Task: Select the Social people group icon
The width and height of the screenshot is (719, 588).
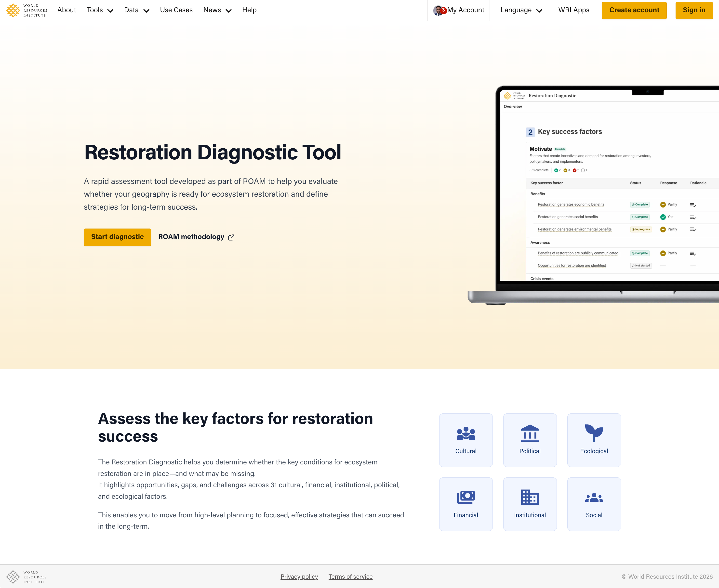Action: (594, 497)
